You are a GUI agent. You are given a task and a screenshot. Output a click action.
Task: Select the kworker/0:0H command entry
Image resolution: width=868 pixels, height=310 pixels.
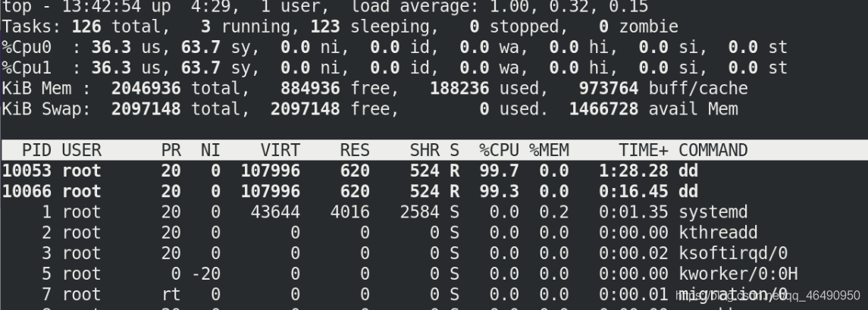click(x=738, y=274)
